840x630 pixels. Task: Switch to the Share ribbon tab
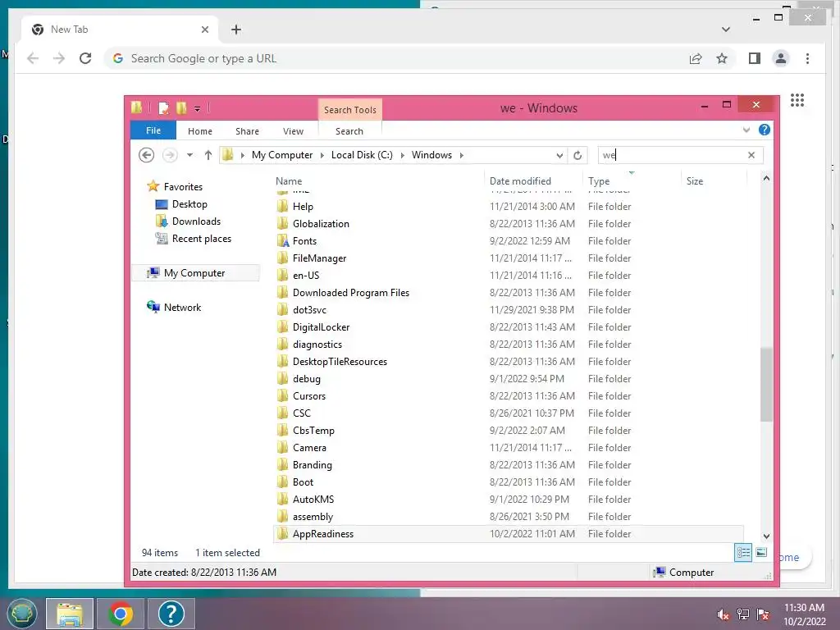pyautogui.click(x=247, y=131)
